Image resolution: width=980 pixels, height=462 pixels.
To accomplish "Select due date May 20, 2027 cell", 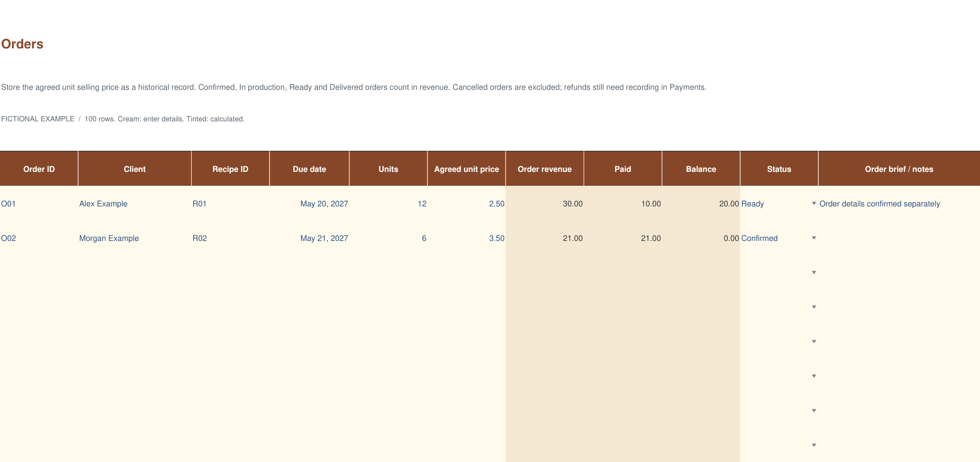I will (x=309, y=203).
